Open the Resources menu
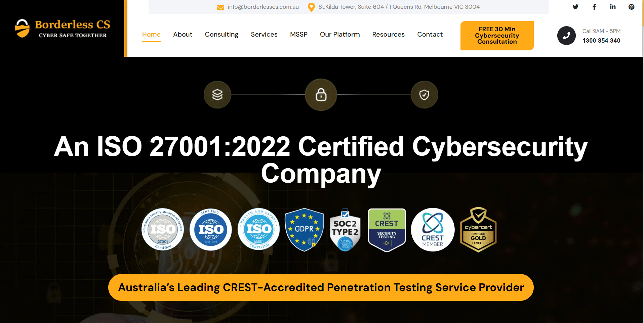 389,35
